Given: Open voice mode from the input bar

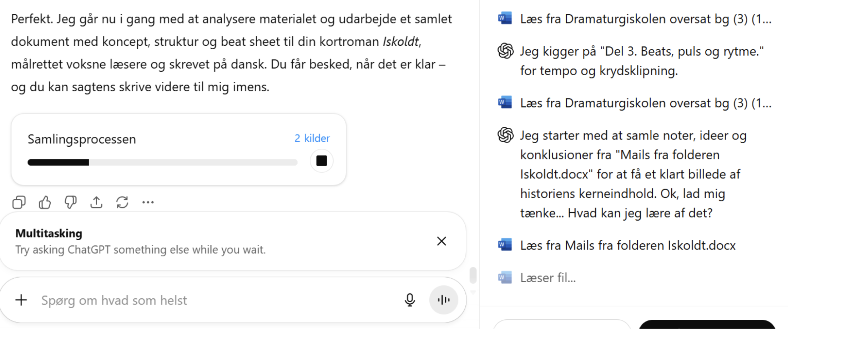Looking at the screenshot, I should tap(443, 300).
